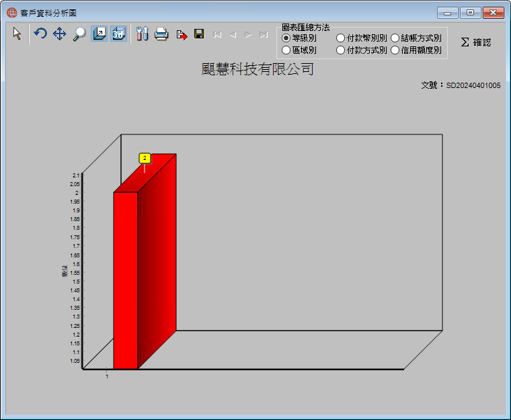Click the rotate chart tool
This screenshot has height=420, width=511.
click(x=40, y=34)
